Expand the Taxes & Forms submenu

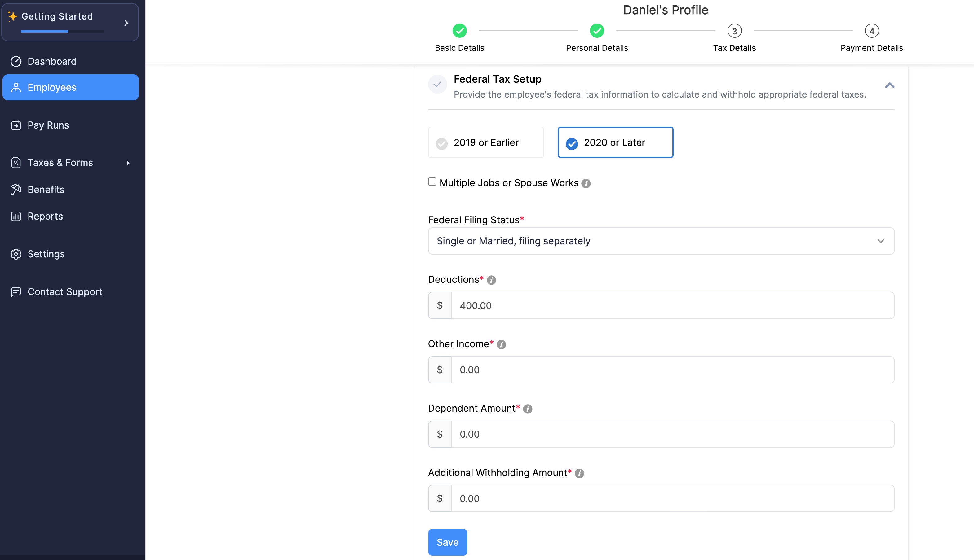[x=128, y=163]
